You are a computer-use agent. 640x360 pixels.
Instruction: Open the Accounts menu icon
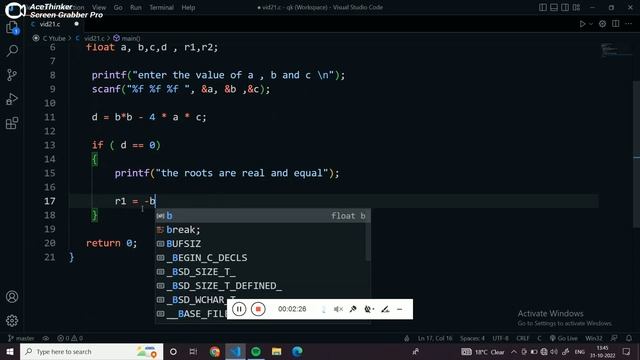(x=12, y=297)
